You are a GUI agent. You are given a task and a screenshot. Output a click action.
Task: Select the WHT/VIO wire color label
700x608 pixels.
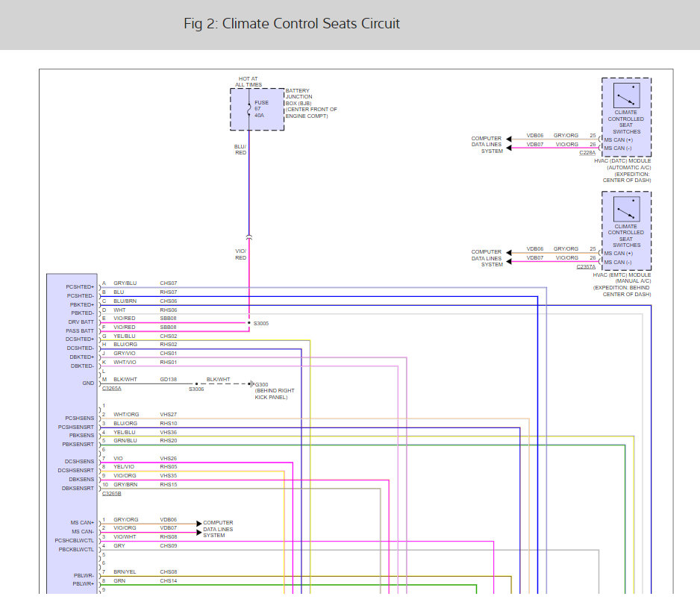(125, 363)
